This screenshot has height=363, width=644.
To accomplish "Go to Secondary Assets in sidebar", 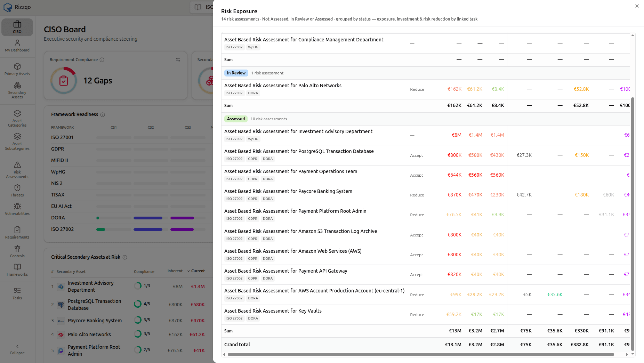I will point(17,90).
